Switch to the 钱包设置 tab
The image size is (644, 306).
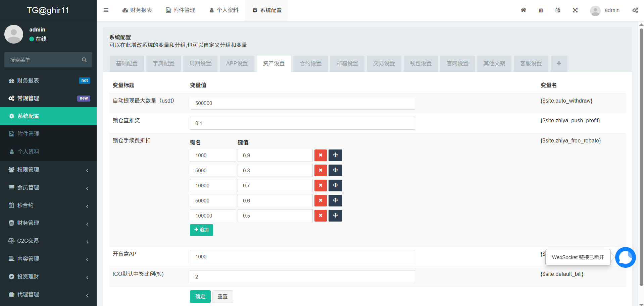click(x=420, y=64)
